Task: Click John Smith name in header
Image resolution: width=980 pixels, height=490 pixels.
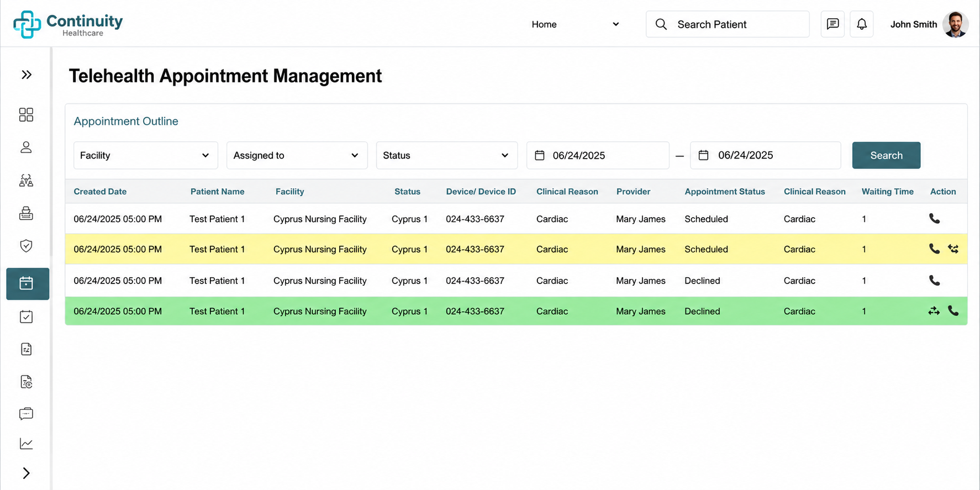Action: 914,24
